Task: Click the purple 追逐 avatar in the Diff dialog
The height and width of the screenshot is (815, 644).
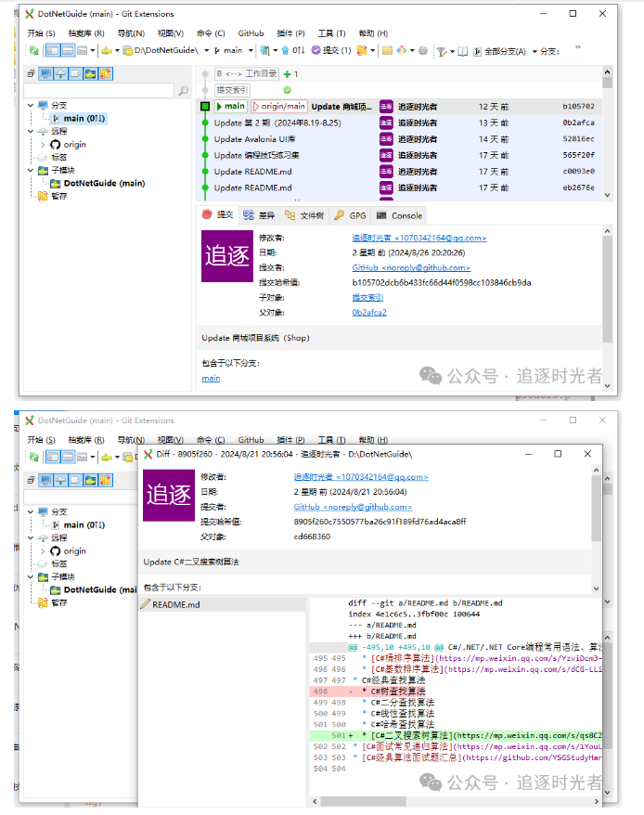Action: tap(169, 496)
